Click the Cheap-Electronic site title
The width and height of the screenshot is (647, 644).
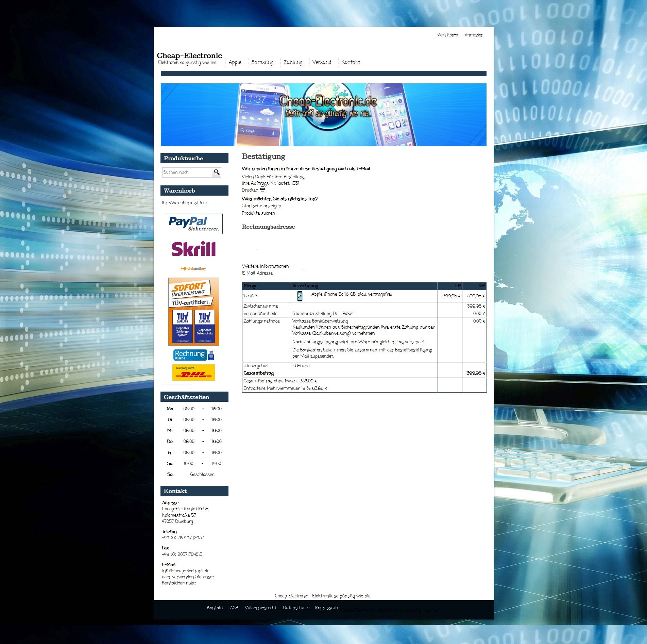189,55
